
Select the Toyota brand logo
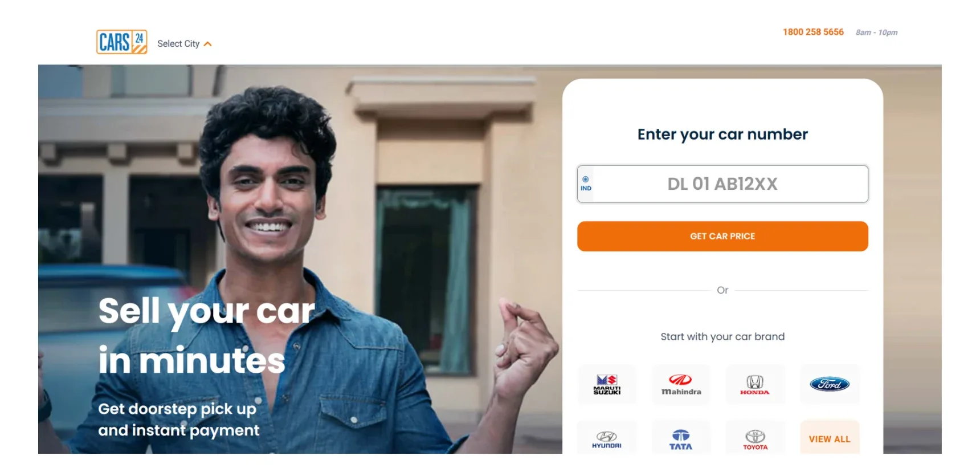755,438
